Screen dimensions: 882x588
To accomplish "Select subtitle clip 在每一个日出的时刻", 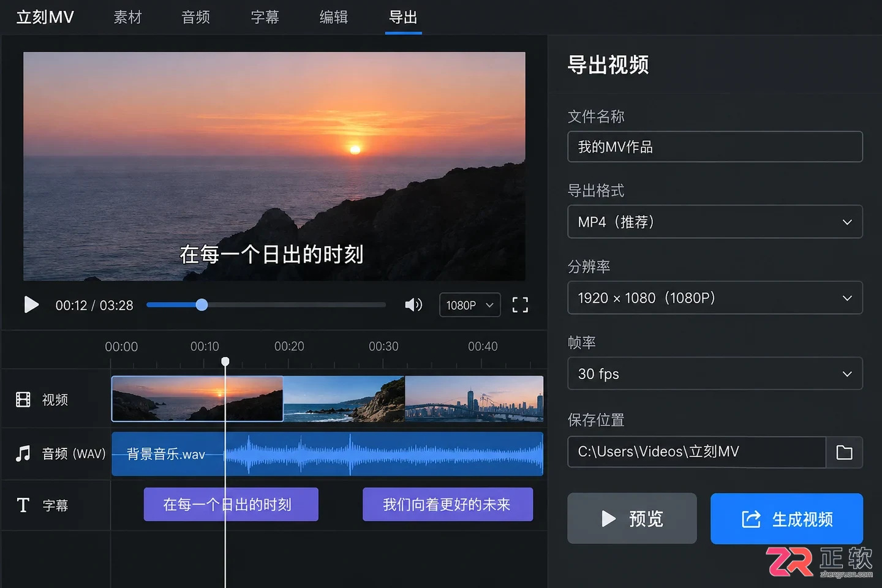I will [231, 504].
